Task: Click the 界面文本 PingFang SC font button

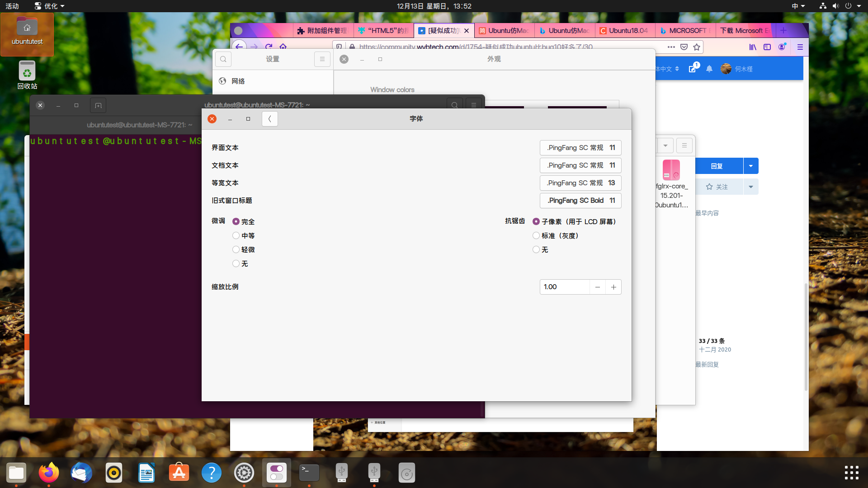Action: pos(580,148)
